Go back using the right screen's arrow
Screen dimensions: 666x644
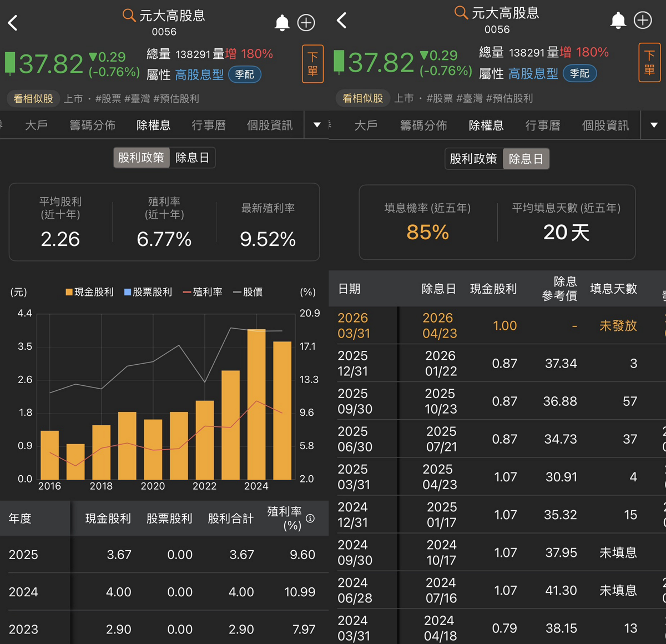342,21
